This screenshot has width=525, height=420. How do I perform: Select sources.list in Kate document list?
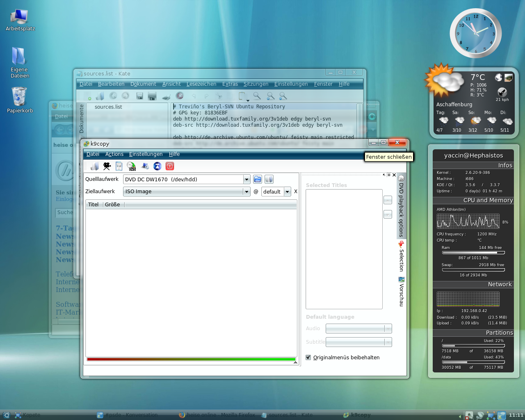[x=108, y=107]
